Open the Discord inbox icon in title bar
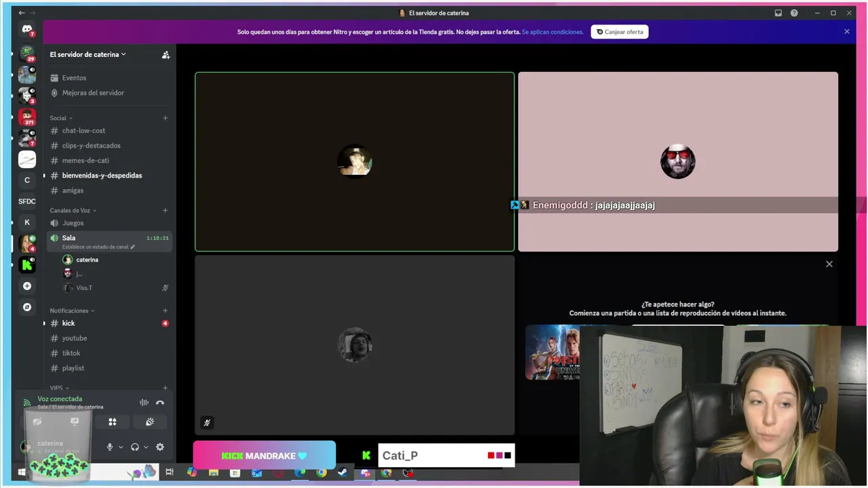Viewport: 868px width, 488px height. (778, 13)
